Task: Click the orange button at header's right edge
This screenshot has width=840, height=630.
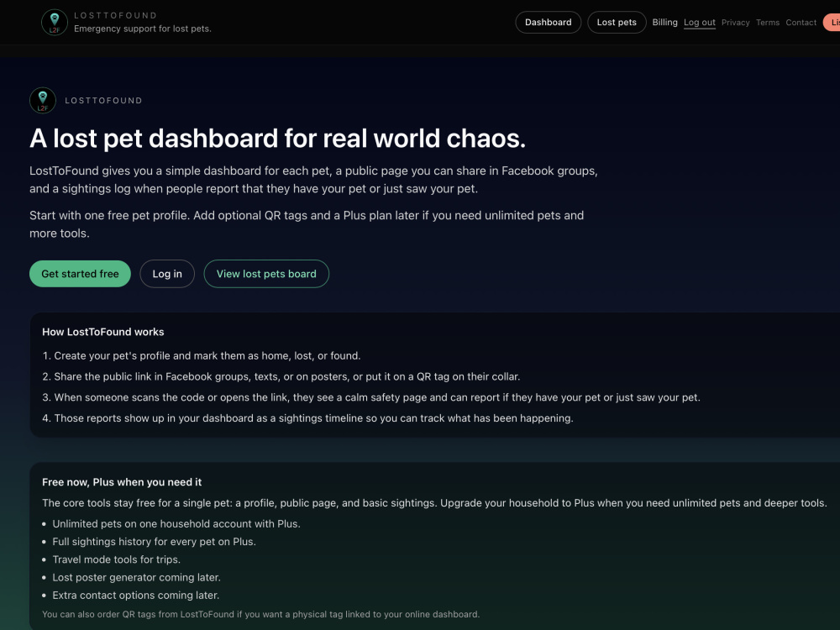Action: click(832, 23)
